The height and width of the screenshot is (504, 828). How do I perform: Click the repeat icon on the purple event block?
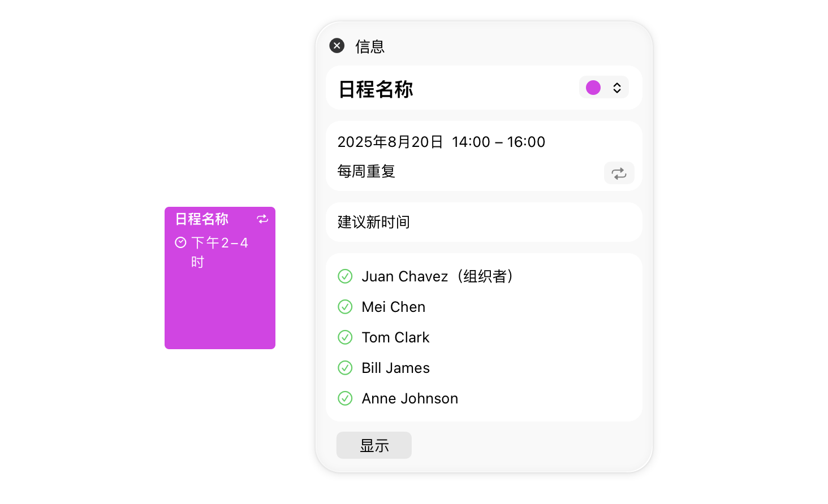pos(262,219)
